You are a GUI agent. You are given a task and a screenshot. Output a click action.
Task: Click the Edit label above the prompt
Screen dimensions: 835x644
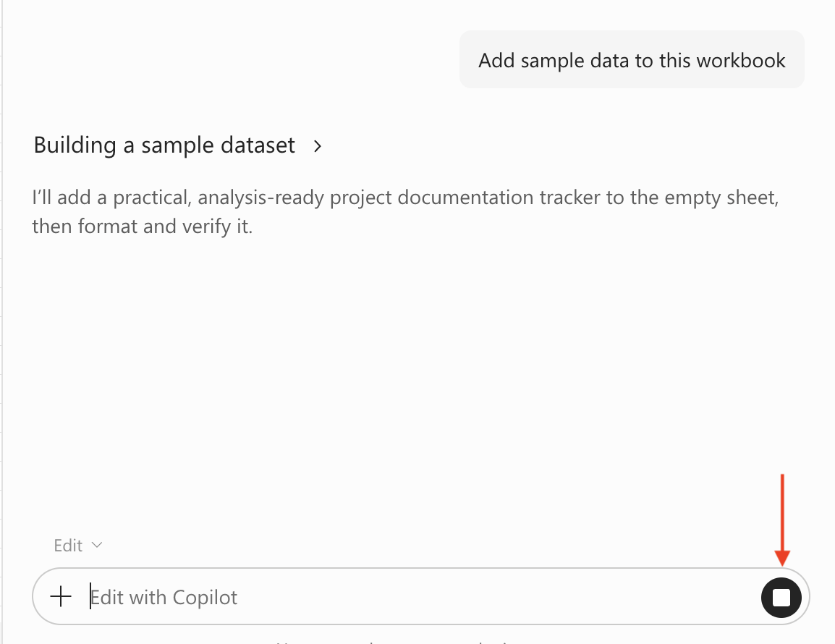(x=68, y=546)
